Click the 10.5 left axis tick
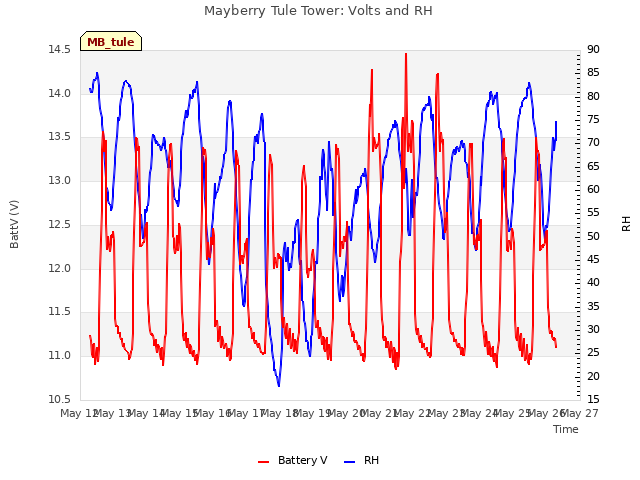This screenshot has height=480, width=640. point(59,399)
